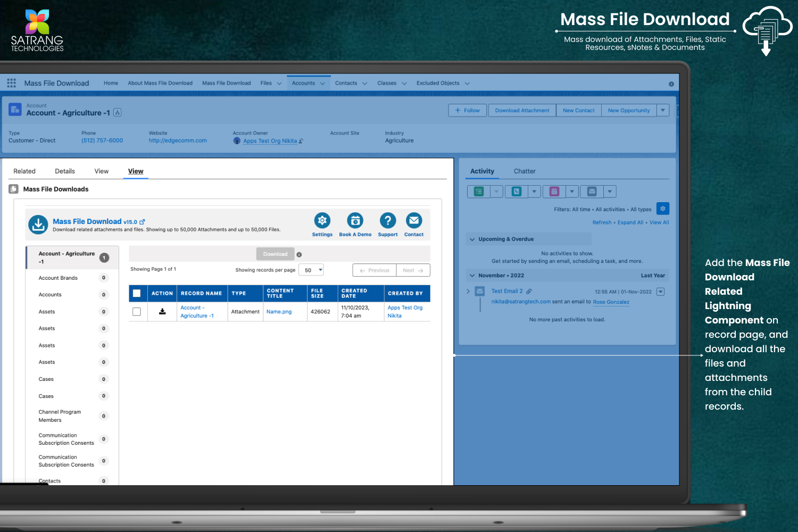This screenshot has height=532, width=798.
Task: Expand the Accounts nav tab dropdown arrow
Action: (322, 84)
